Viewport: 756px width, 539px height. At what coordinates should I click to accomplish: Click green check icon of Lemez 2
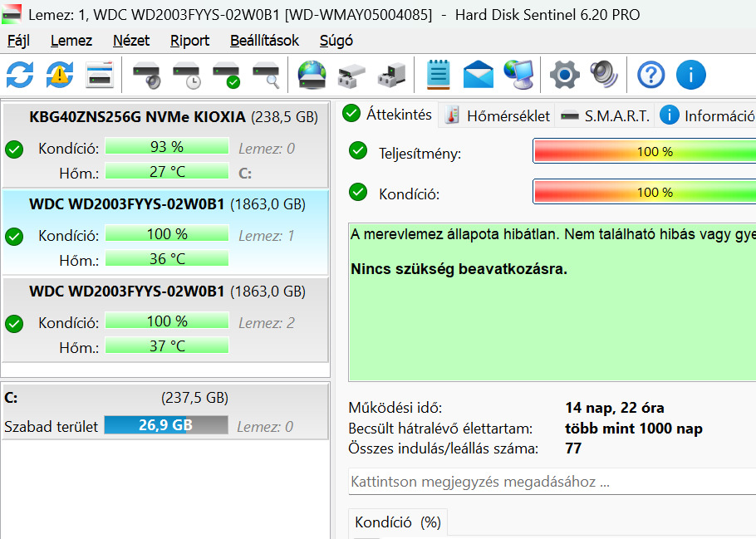[x=14, y=324]
